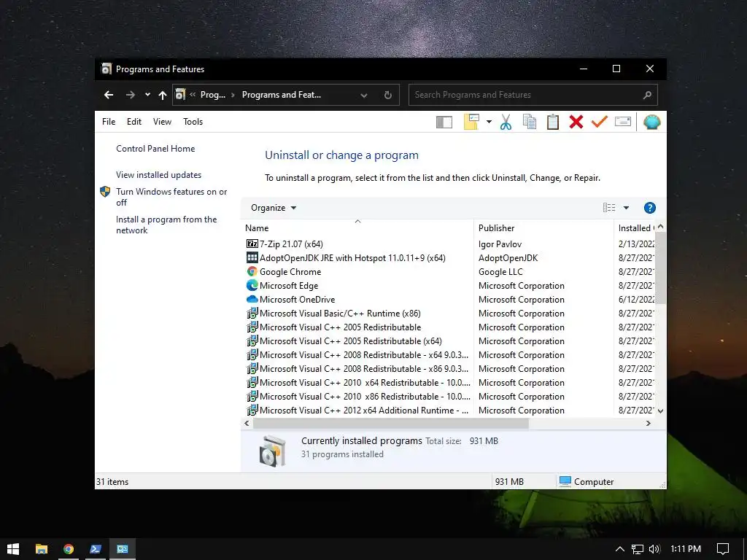Click the scissors Cut icon

pos(506,122)
